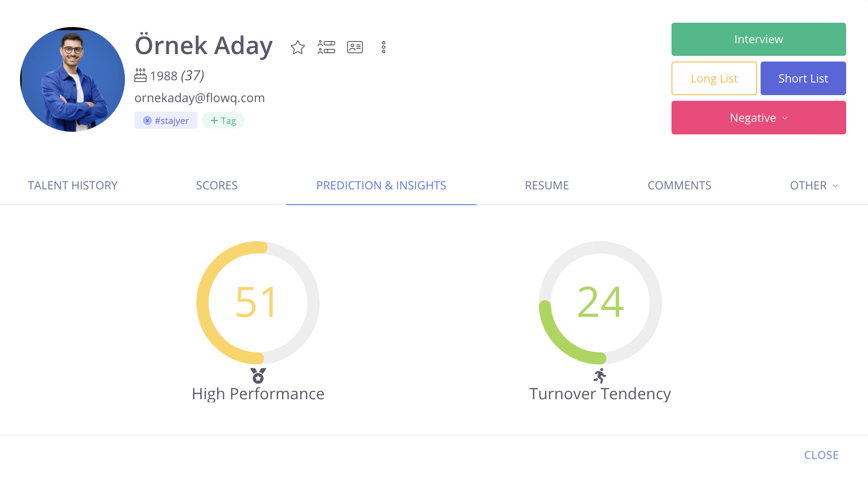
Task: Open the three-dot more options menu
Action: point(383,47)
